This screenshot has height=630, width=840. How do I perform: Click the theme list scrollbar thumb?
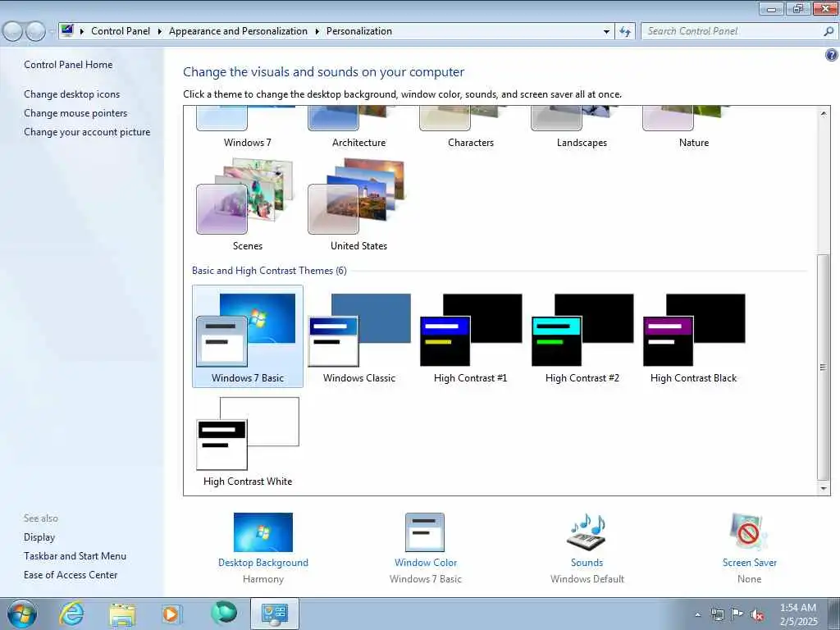(824, 367)
